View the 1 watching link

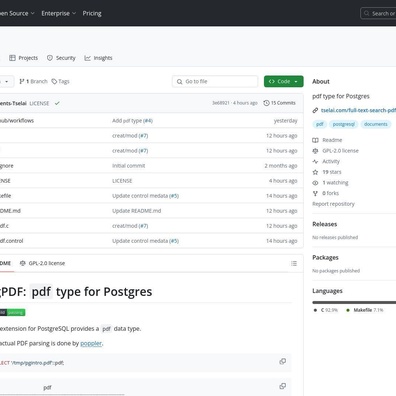coord(335,183)
